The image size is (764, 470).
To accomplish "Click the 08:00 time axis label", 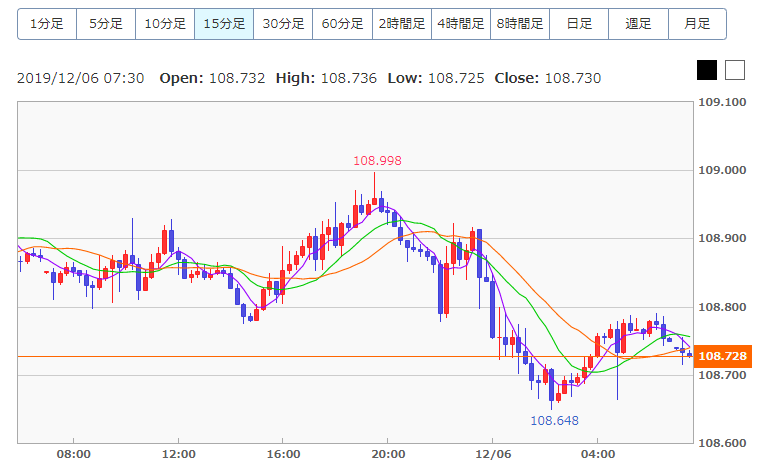I will (74, 454).
